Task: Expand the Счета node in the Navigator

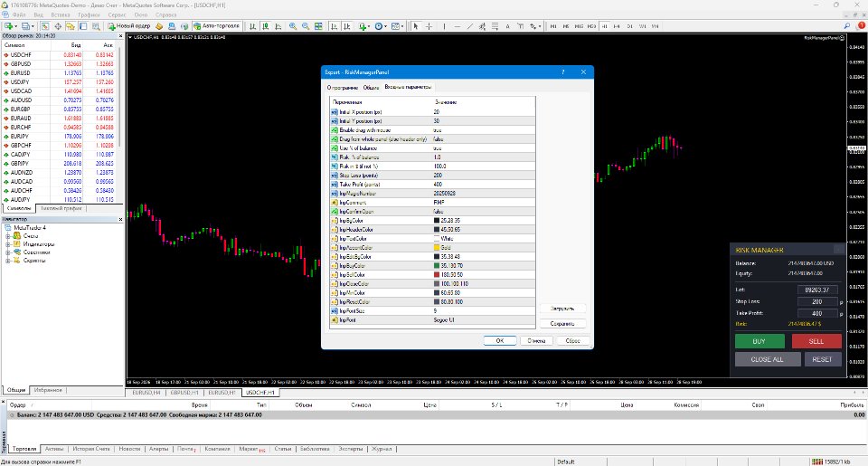Action: click(8, 236)
